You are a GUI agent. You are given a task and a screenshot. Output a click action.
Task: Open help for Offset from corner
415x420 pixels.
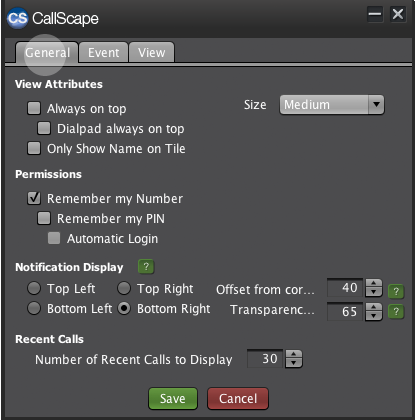tap(396, 291)
